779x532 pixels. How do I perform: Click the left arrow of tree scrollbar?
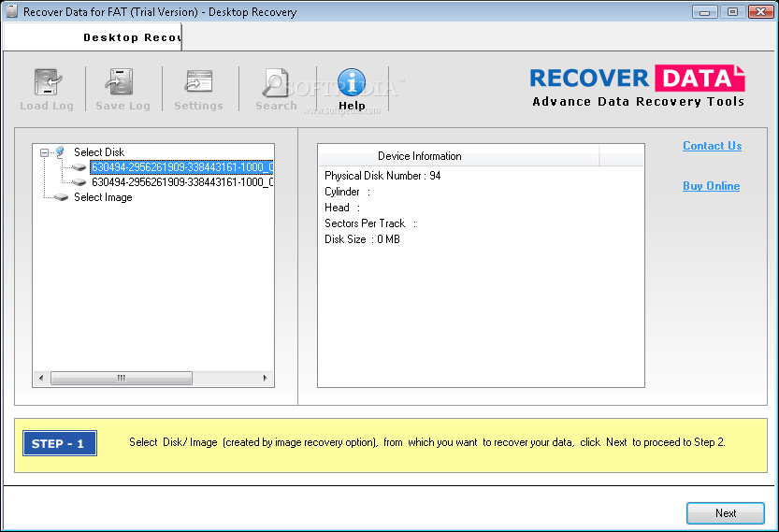(x=41, y=378)
